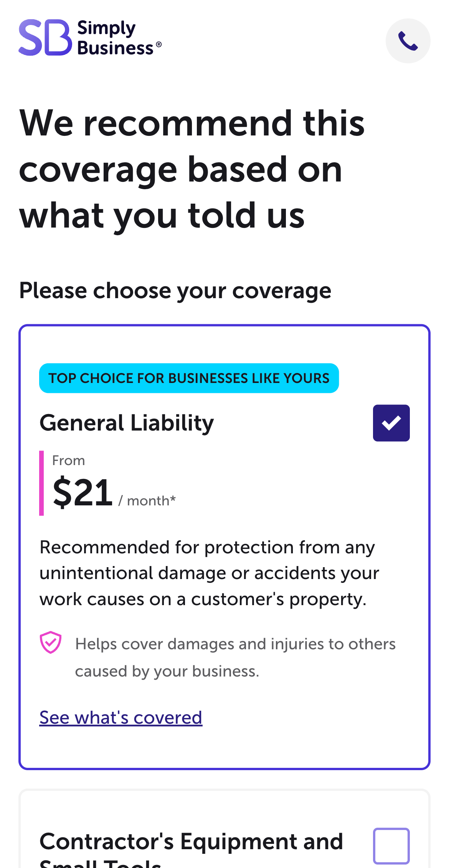Click the $21 price amount

pos(83,493)
